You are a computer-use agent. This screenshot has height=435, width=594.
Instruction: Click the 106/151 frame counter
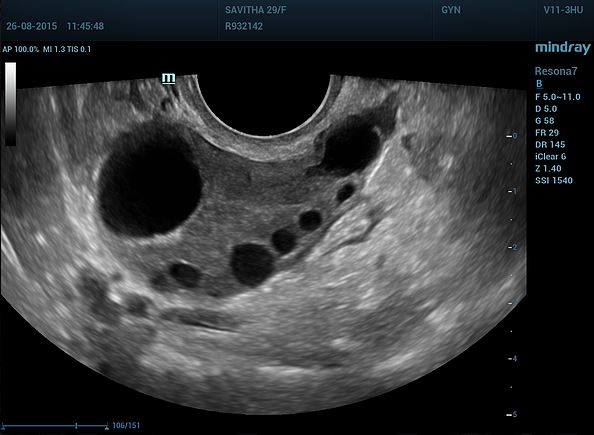point(126,426)
